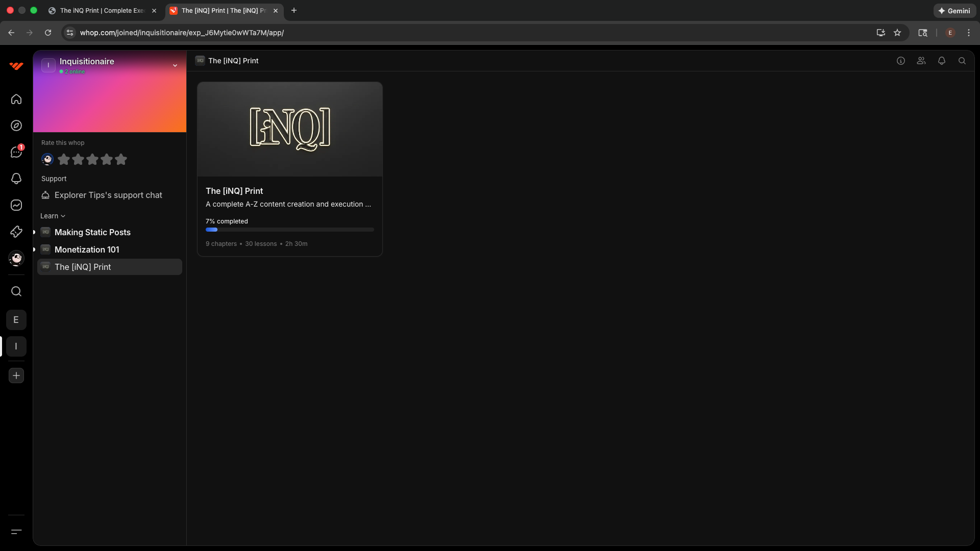The height and width of the screenshot is (551, 980).
Task: Rate this whop five stars
Action: point(121,159)
